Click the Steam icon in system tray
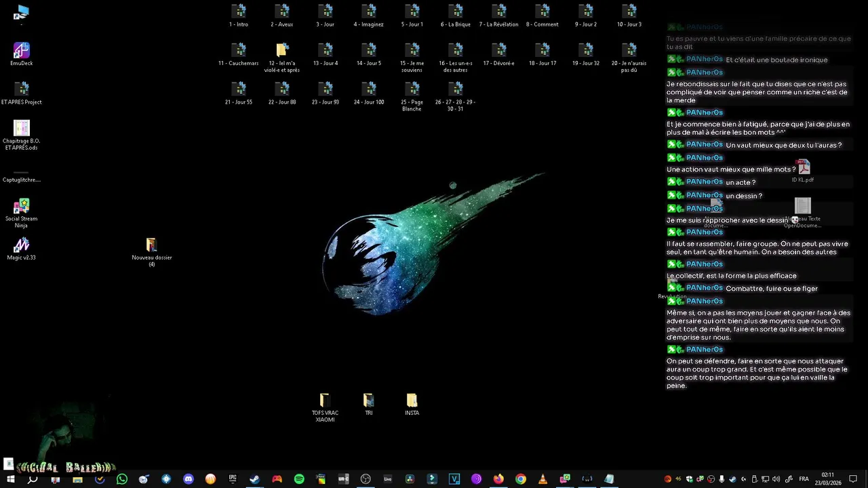The width and height of the screenshot is (868, 488). 732,479
